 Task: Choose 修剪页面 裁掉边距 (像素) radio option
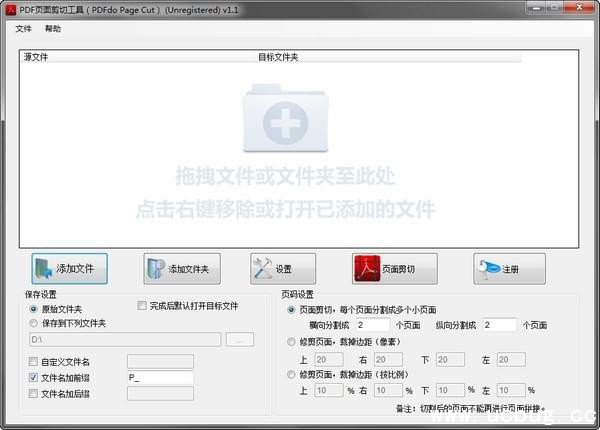(x=291, y=342)
